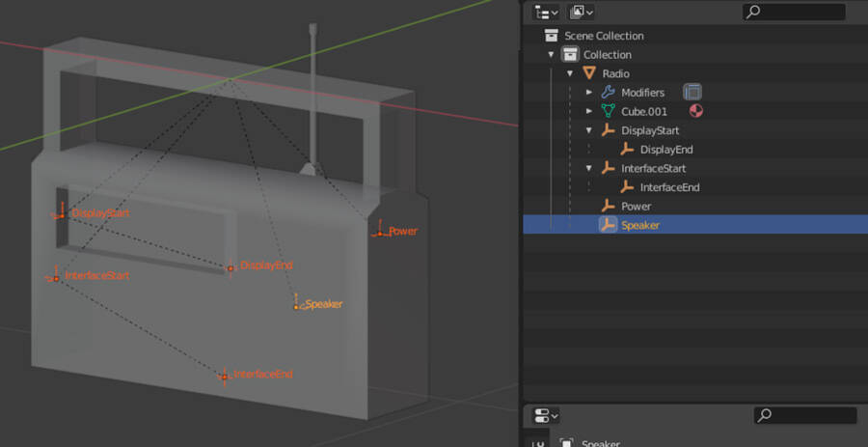Click the Speaker empty icon in outliner

point(608,225)
